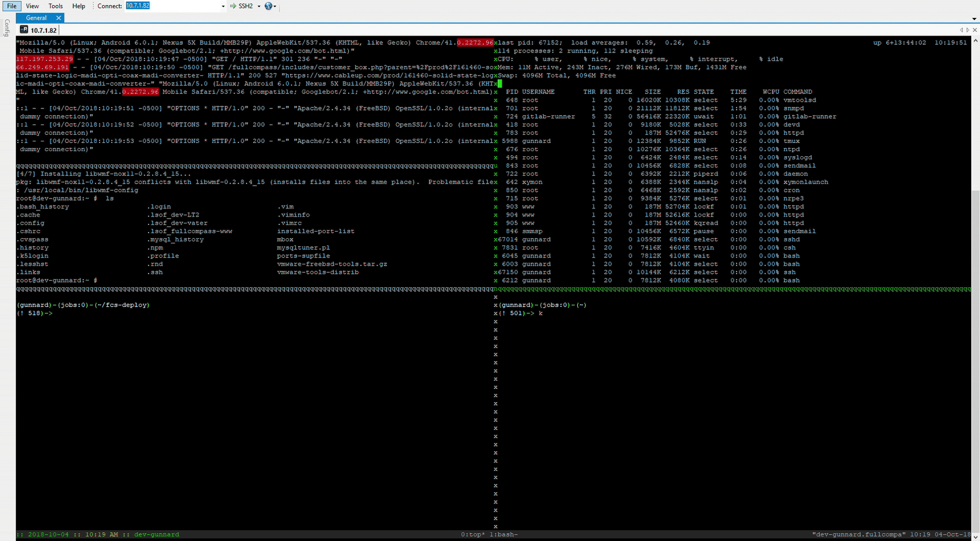Image resolution: width=980 pixels, height=541 pixels.
Task: Click the .mysql_history file name
Action: pos(175,239)
